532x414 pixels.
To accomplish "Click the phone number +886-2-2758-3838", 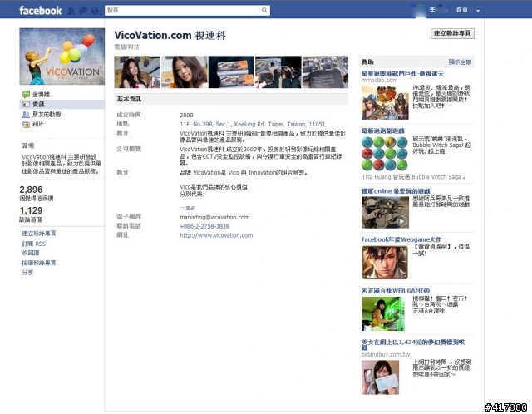I will click(x=204, y=226).
